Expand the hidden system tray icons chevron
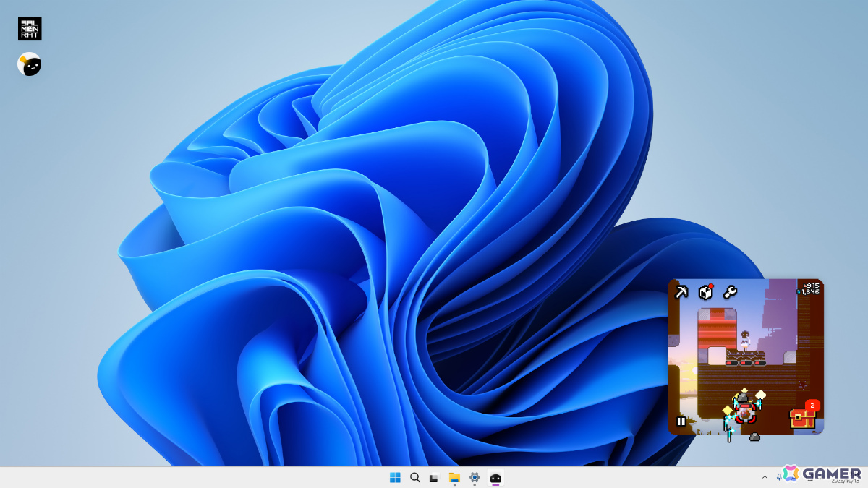This screenshot has width=868, height=488. point(765,477)
